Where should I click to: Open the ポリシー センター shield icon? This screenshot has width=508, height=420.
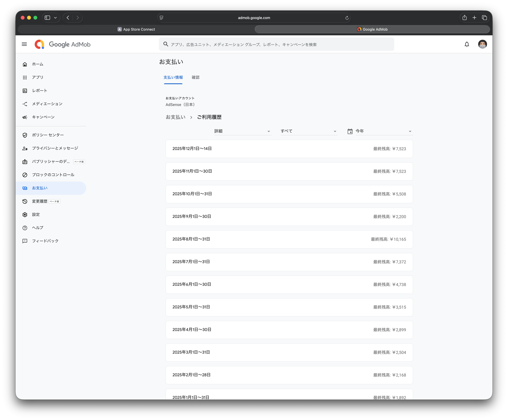coord(25,135)
